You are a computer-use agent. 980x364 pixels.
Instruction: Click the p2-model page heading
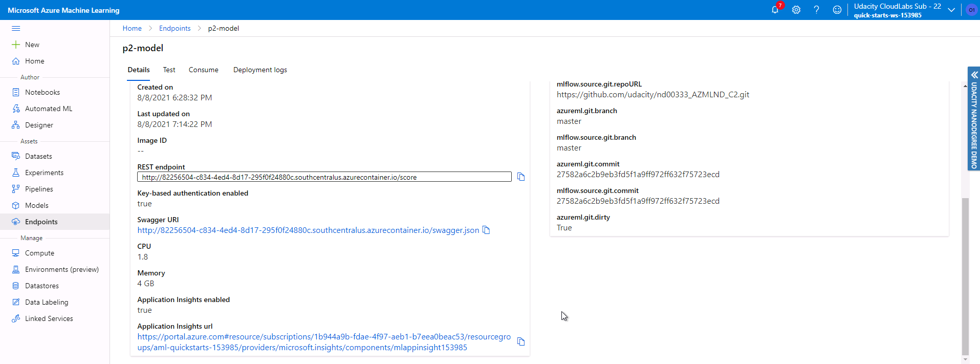click(143, 48)
